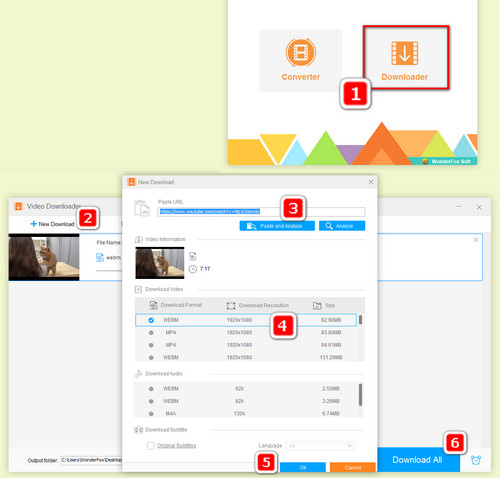Click the webm format icon in task row
Viewport: 500px width, 478px height.
(100, 257)
